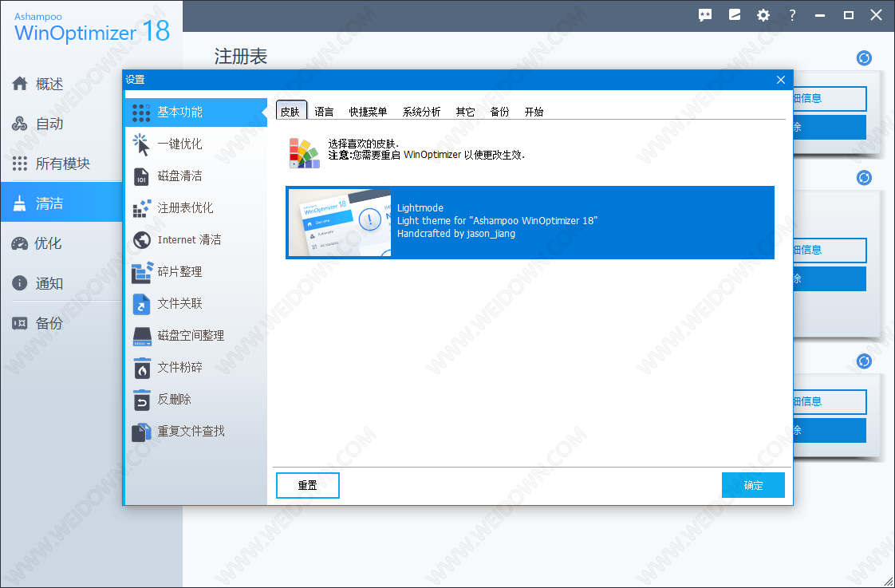
Task: Open the notes/edit icon in title bar
Action: pyautogui.click(x=734, y=15)
